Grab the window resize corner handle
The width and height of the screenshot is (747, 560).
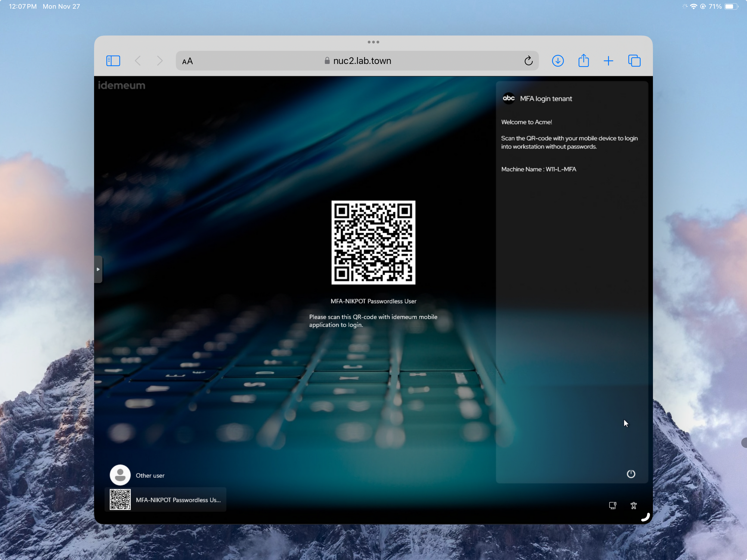coord(646,517)
